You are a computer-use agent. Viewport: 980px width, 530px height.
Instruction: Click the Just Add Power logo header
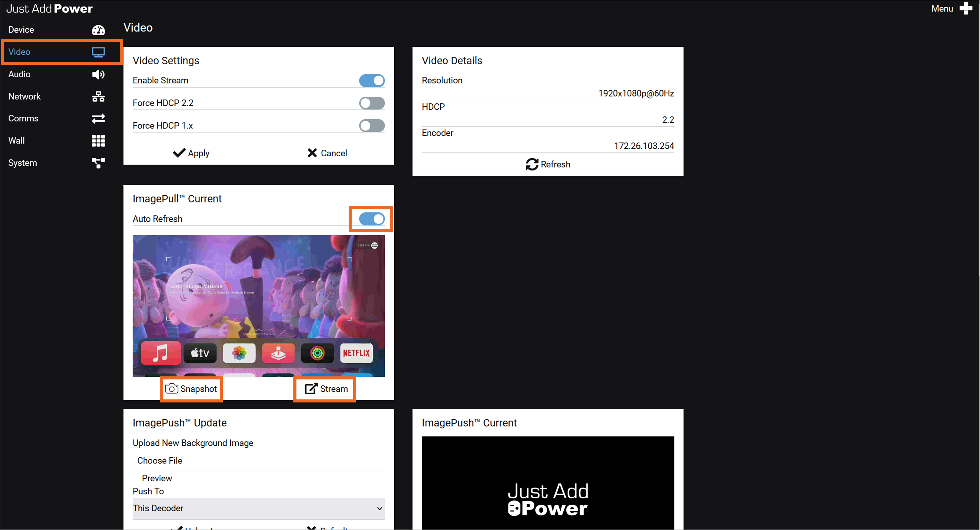[x=49, y=8]
